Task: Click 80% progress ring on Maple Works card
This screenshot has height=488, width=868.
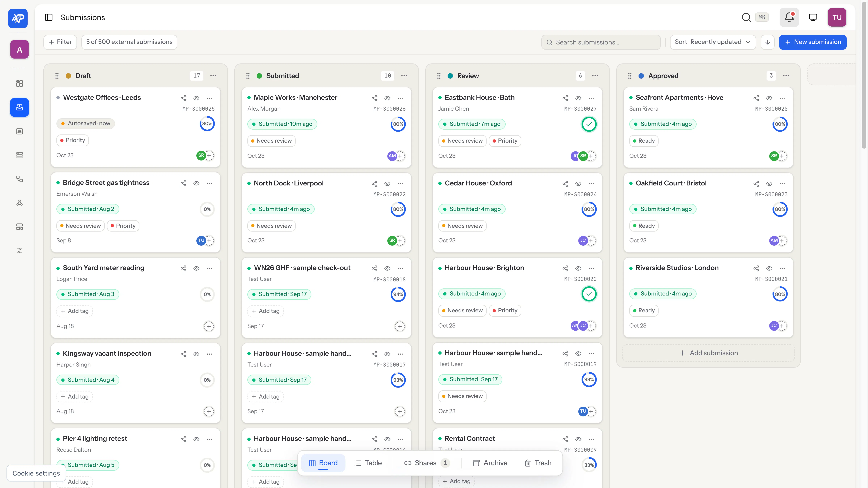Action: pyautogui.click(x=398, y=124)
